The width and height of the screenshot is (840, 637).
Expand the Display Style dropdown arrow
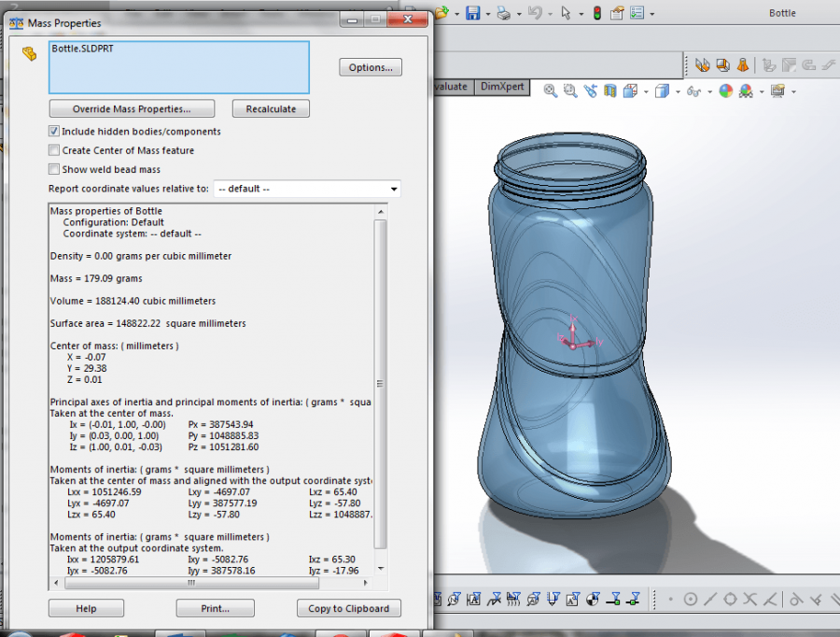pos(678,91)
